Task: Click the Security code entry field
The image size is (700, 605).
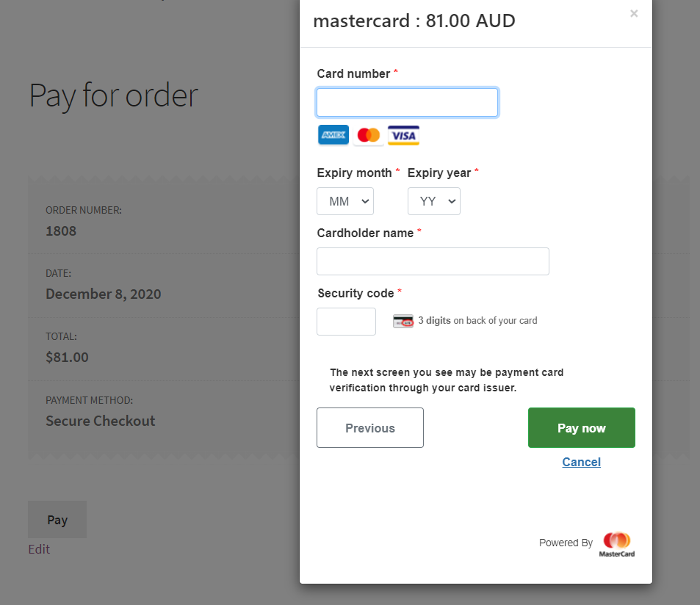Action: (x=345, y=321)
